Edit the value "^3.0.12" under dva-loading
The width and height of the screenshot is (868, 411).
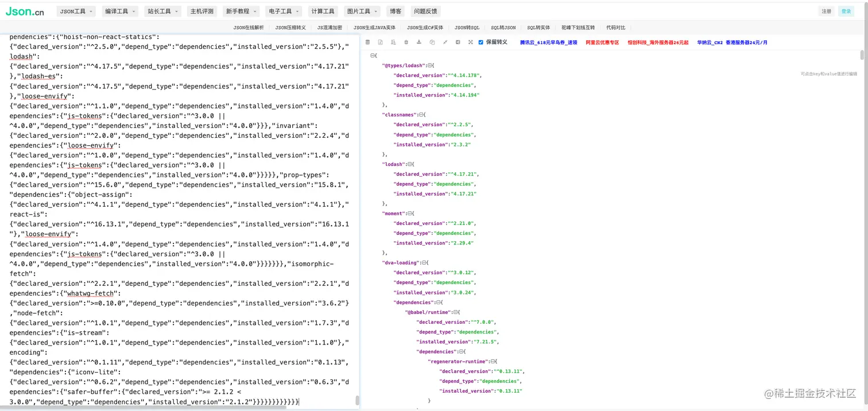click(x=462, y=273)
